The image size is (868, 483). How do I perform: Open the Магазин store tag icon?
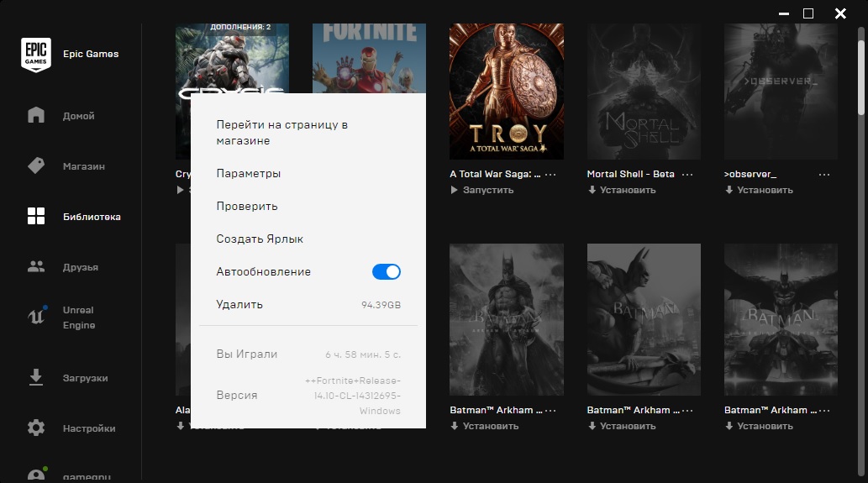(x=36, y=165)
